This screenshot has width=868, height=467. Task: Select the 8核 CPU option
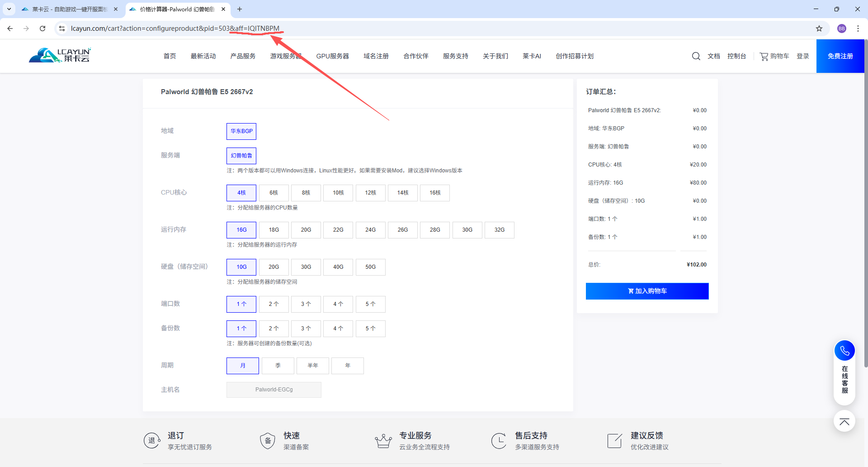click(x=306, y=193)
